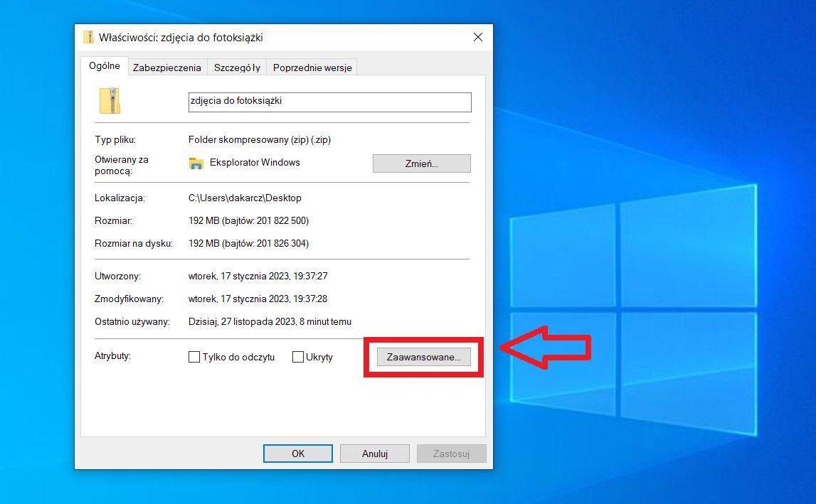Click the Folder skompresowany (zip) text

pos(260,139)
